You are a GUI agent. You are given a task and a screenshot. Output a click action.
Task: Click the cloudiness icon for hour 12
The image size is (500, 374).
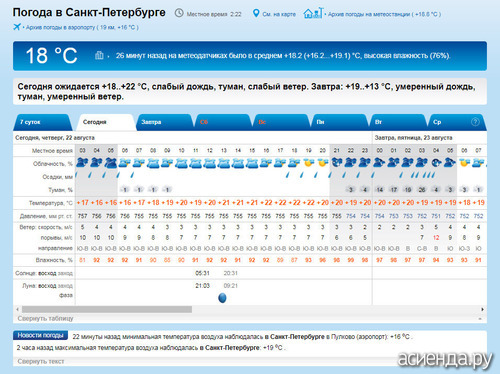210,163
